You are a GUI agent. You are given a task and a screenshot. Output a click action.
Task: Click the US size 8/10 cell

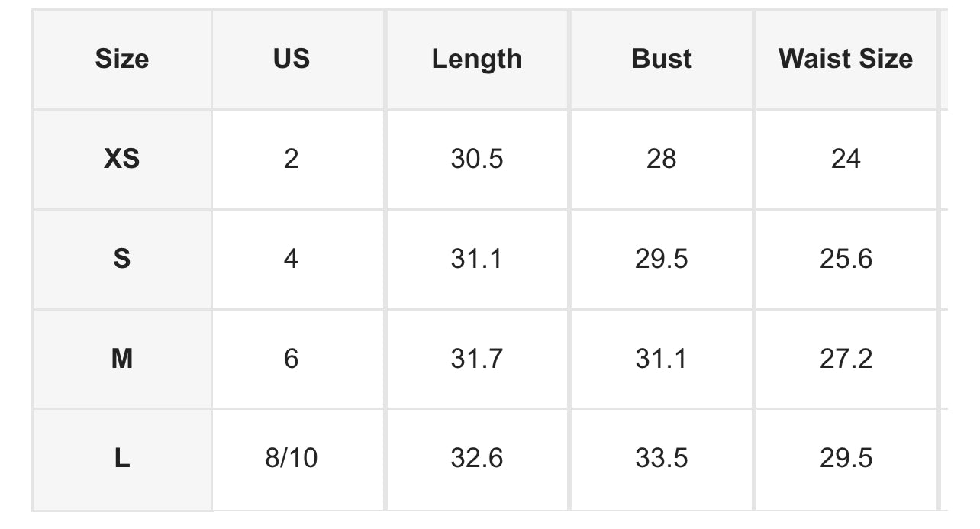[292, 458]
